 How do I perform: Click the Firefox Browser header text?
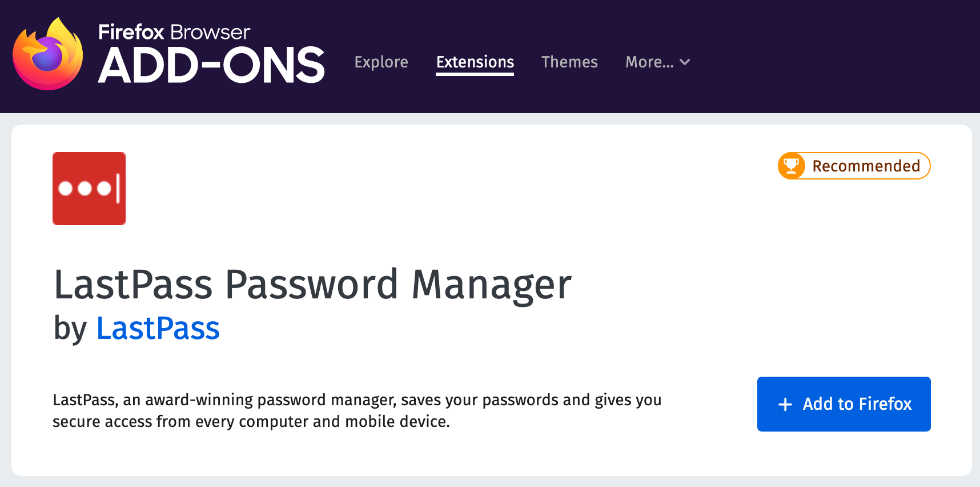click(174, 32)
